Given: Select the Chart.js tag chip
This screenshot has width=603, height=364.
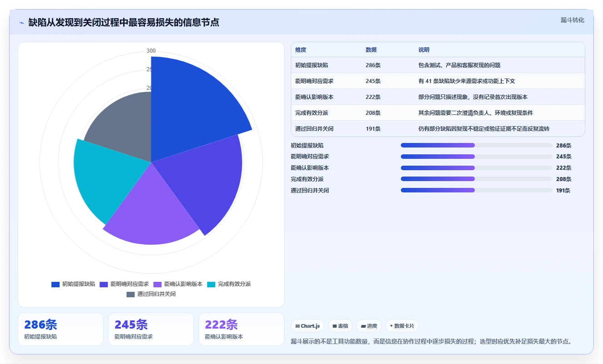Looking at the screenshot, I should 308,326.
